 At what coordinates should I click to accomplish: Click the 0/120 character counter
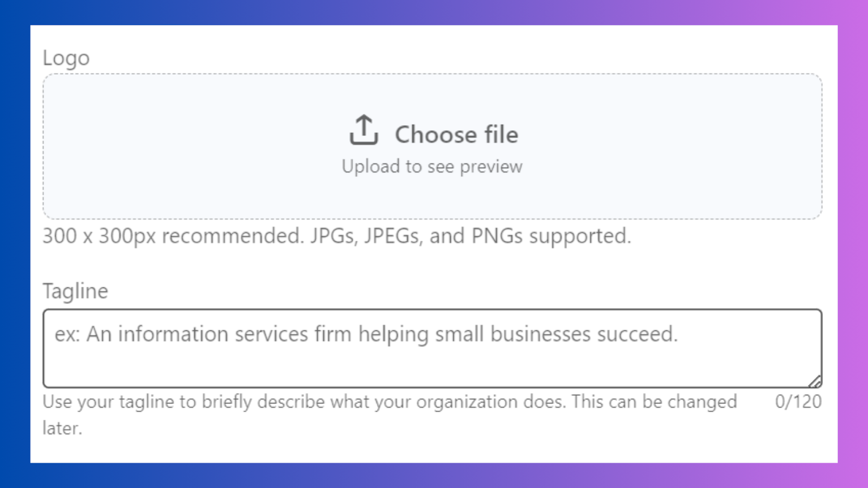pyautogui.click(x=798, y=402)
